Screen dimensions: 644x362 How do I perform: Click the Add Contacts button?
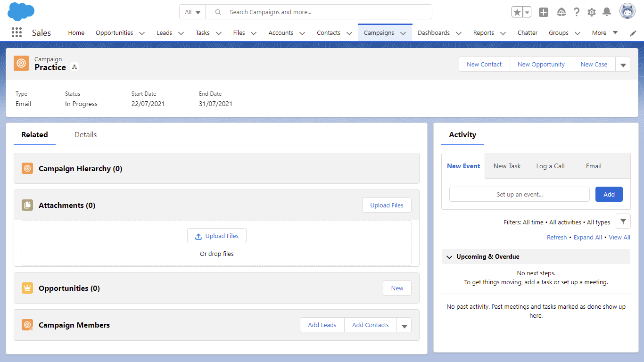371,325
